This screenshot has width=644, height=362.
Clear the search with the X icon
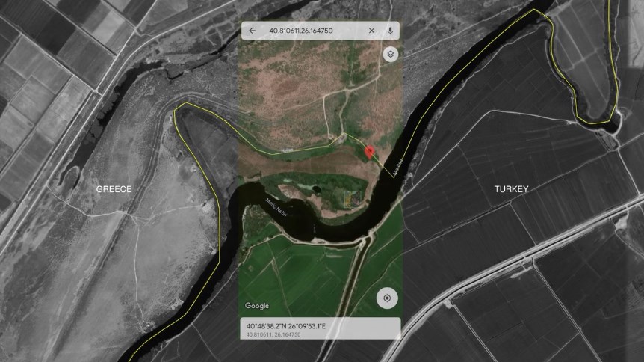click(371, 31)
